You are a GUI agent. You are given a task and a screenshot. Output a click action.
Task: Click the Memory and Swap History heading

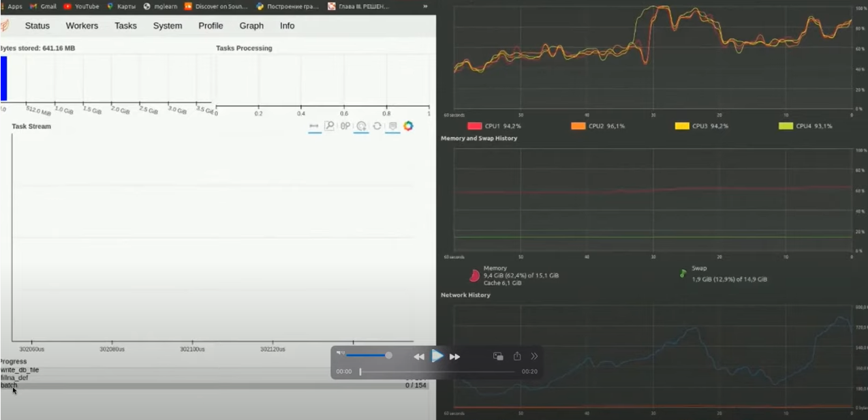pyautogui.click(x=479, y=138)
